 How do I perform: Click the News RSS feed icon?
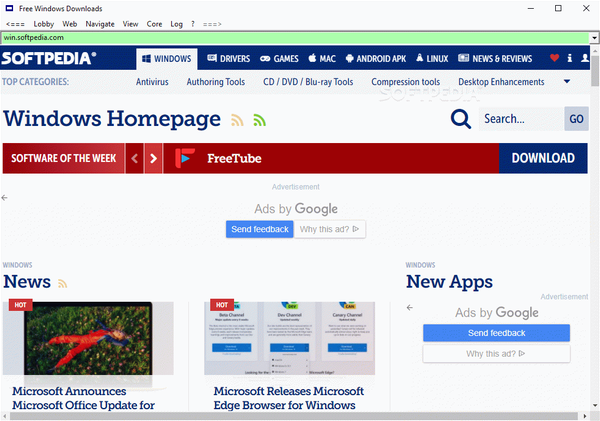63,284
